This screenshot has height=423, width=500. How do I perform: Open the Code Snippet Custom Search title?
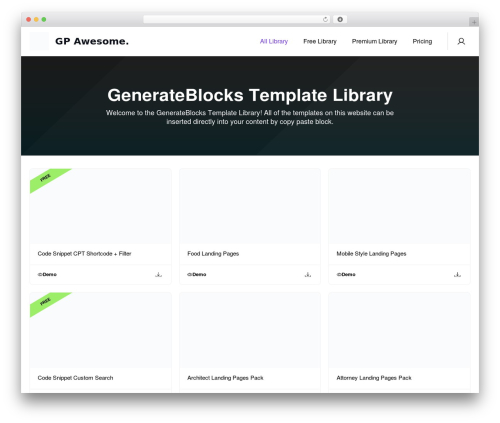75,378
